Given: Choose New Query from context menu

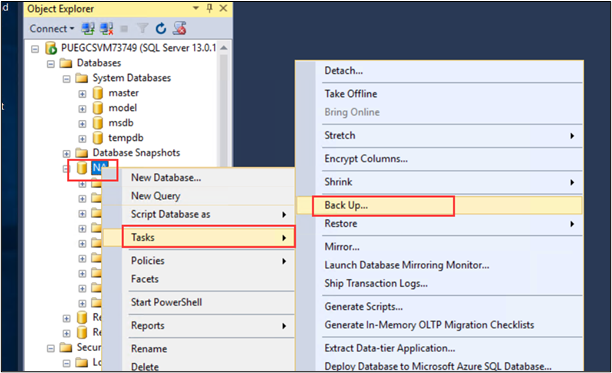Looking at the screenshot, I should pos(199,196).
